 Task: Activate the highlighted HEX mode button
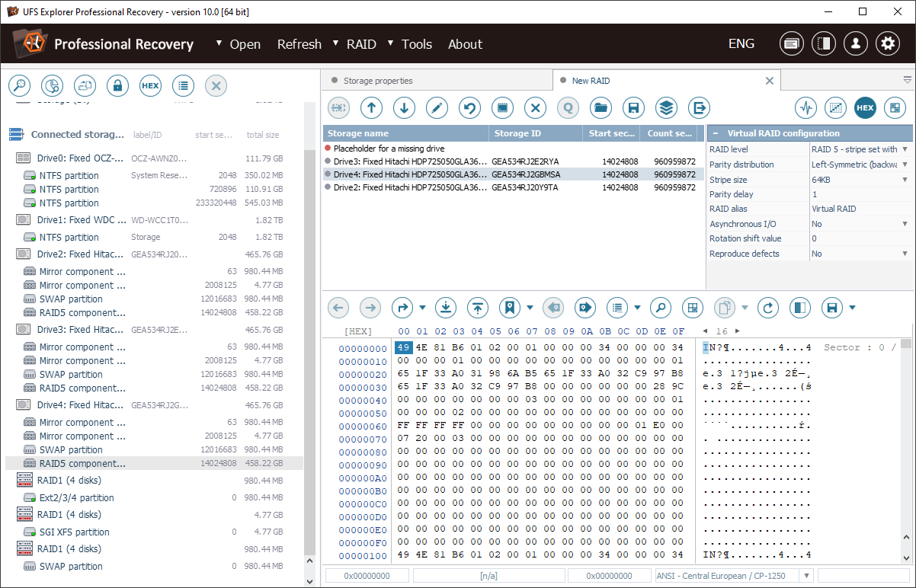pyautogui.click(x=865, y=108)
